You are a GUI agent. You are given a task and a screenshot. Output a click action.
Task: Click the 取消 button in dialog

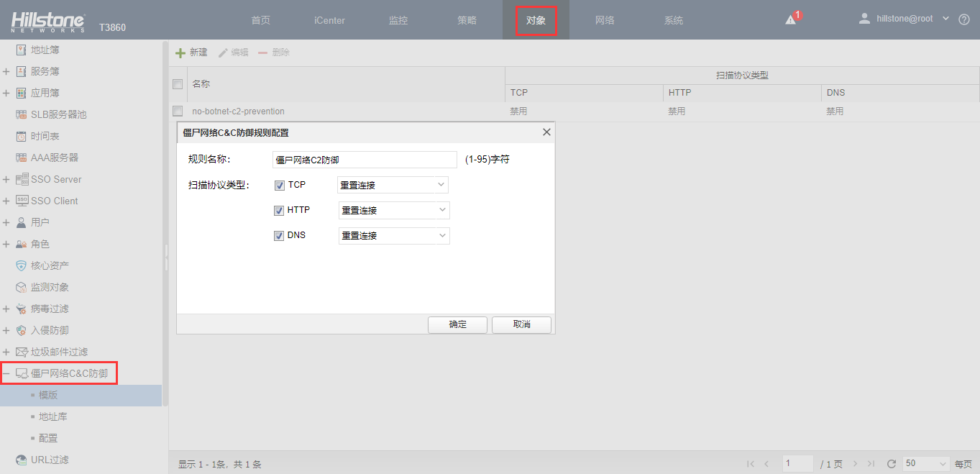point(521,324)
